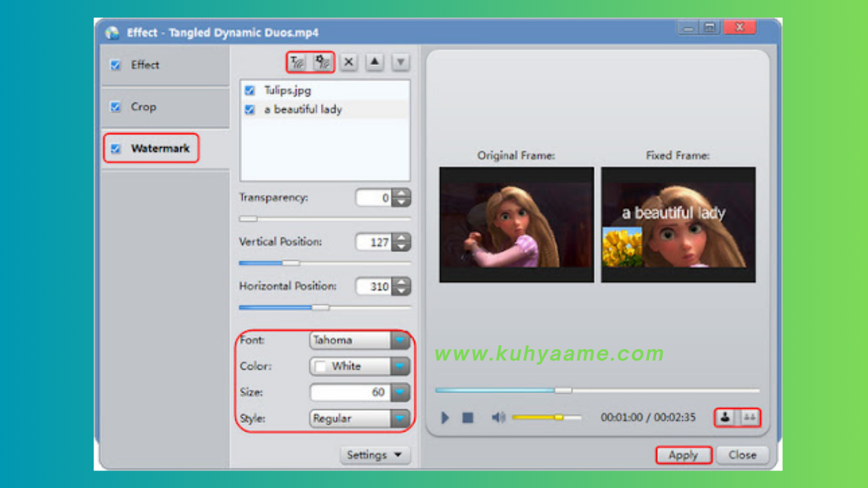Viewport: 868px width, 488px height.
Task: Increase the Transparency value with the up stepper
Action: point(402,194)
